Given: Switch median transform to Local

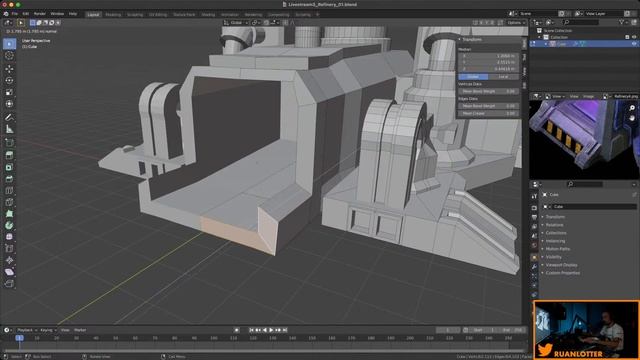Looking at the screenshot, I should click(x=504, y=77).
